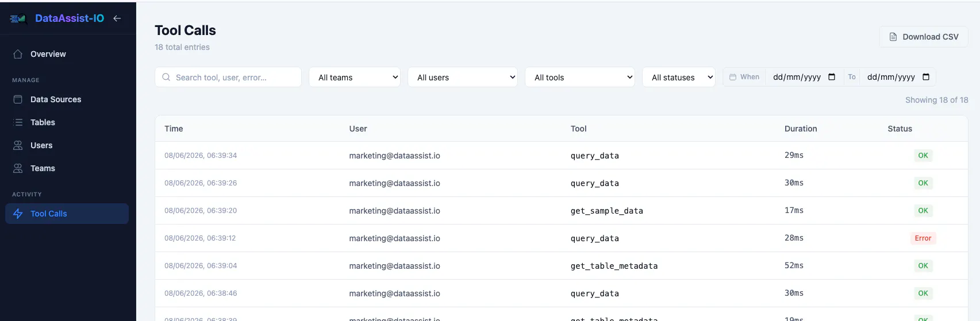This screenshot has width=980, height=321.
Task: Click the Download CSV file icon
Action: [x=893, y=37]
